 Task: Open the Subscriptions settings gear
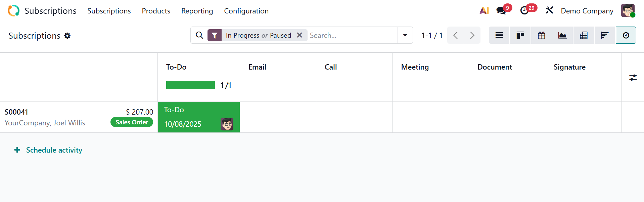click(x=67, y=36)
